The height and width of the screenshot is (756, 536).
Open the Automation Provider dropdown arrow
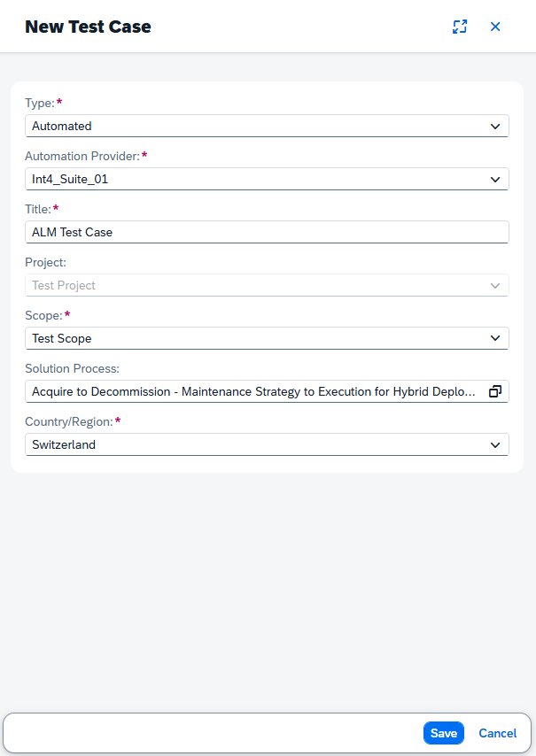pyautogui.click(x=495, y=180)
